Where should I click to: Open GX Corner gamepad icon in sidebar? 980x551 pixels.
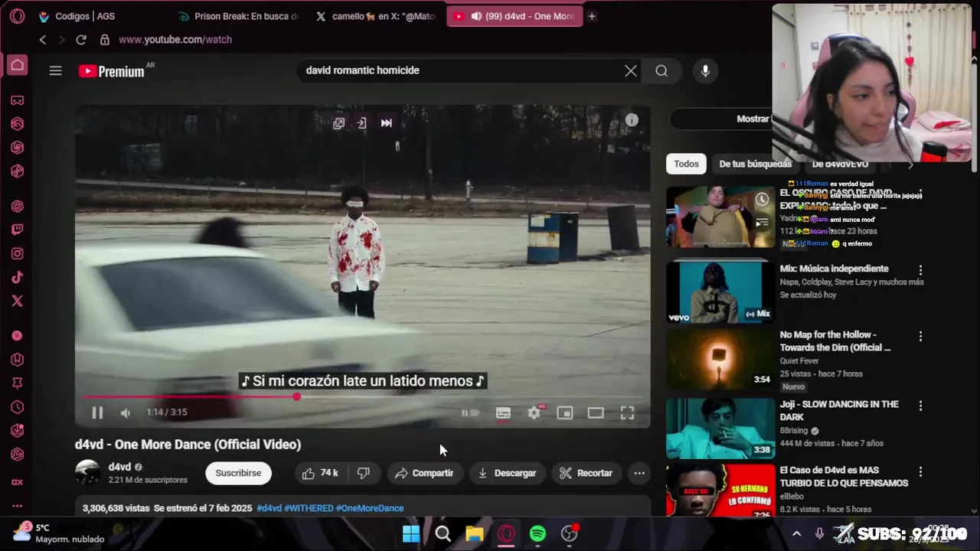click(17, 100)
